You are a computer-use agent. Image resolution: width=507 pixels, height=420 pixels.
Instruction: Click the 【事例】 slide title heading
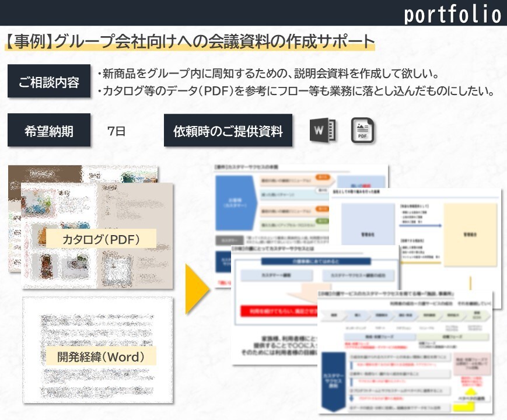pyautogui.click(x=190, y=41)
